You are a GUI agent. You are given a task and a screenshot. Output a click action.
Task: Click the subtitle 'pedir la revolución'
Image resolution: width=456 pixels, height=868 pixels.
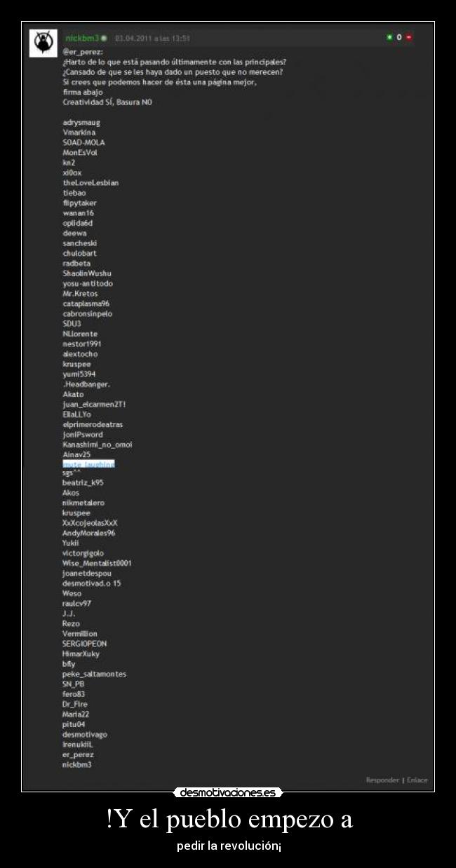tap(228, 846)
